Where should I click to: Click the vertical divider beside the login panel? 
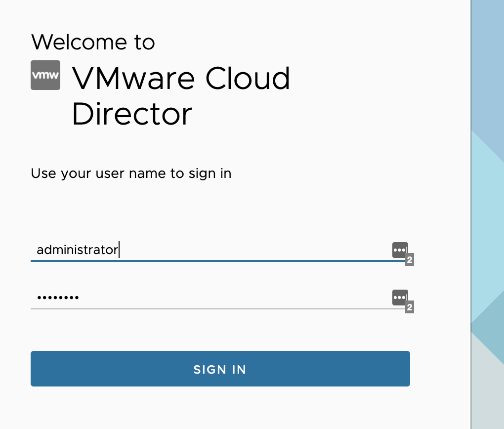click(x=471, y=214)
